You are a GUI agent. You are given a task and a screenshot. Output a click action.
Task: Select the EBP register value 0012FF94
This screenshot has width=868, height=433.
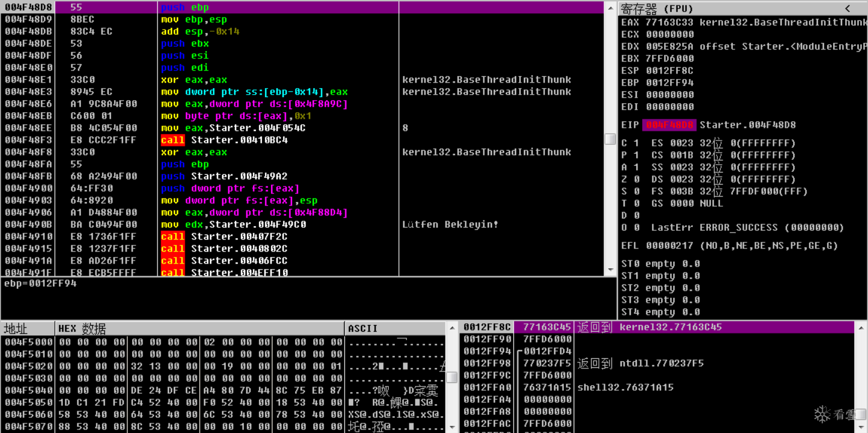(669, 83)
